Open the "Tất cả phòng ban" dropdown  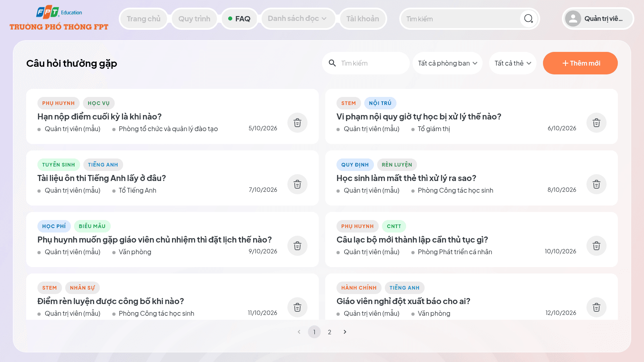[448, 63]
